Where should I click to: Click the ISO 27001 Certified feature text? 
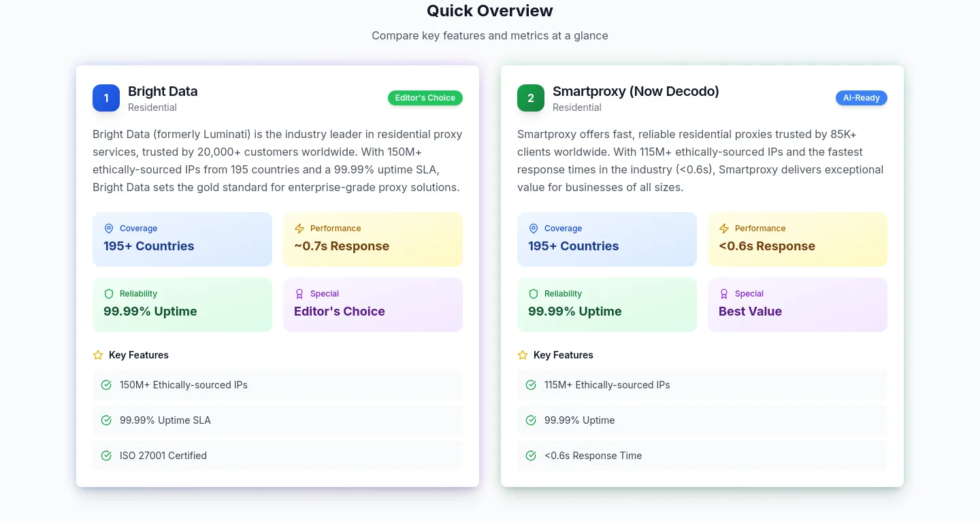coord(163,456)
